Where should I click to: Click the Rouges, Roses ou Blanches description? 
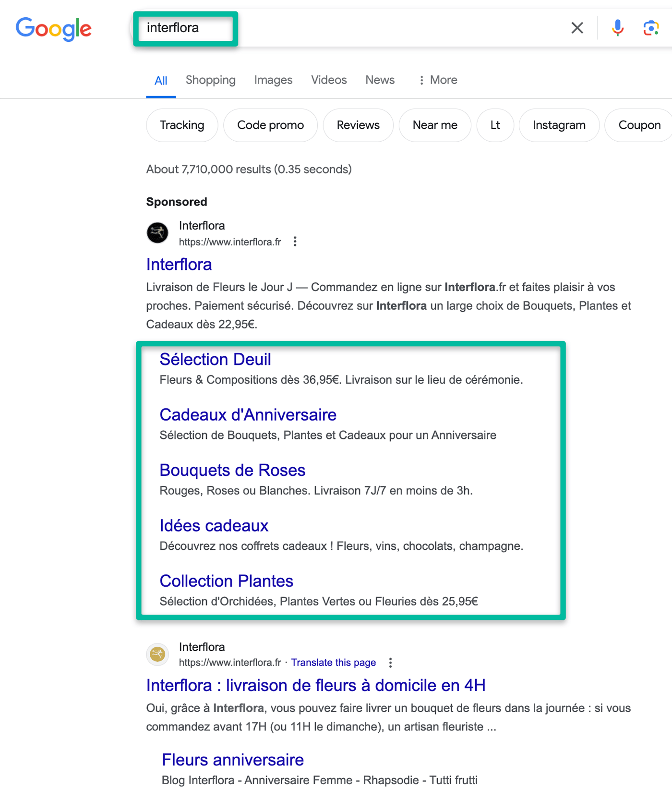[316, 491]
